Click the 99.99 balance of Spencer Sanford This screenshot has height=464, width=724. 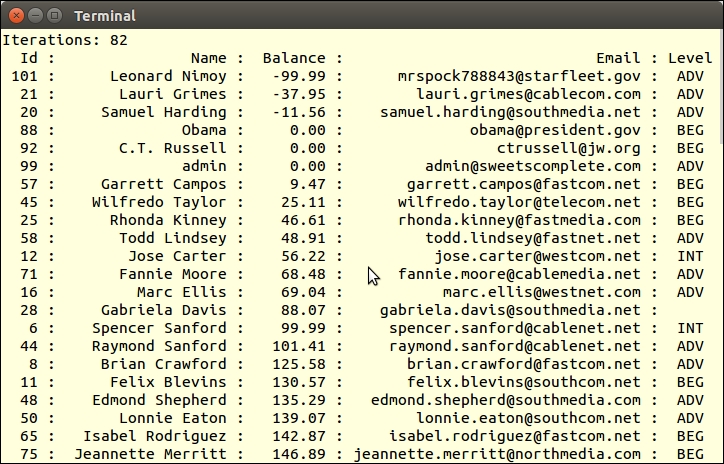point(303,328)
